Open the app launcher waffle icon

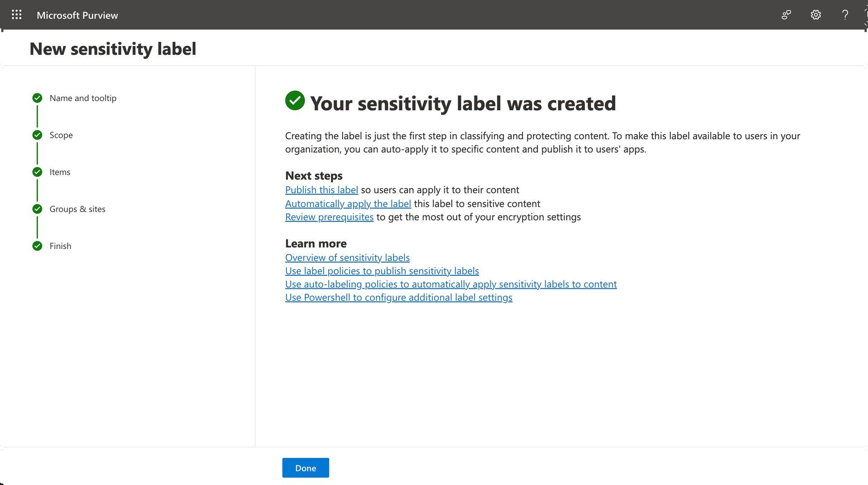tap(17, 15)
